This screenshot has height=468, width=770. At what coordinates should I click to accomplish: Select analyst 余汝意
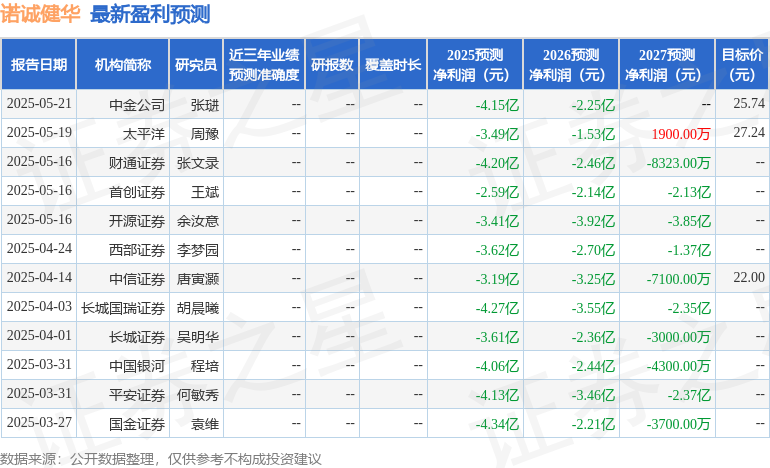198,220
